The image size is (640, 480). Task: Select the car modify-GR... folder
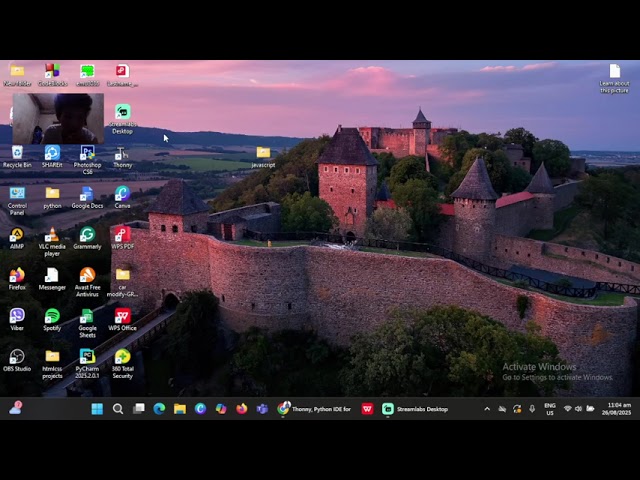122,282
